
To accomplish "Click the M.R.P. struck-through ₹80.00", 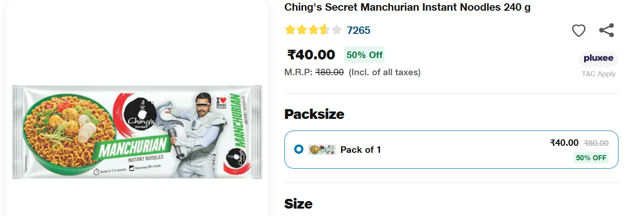I will pos(329,72).
